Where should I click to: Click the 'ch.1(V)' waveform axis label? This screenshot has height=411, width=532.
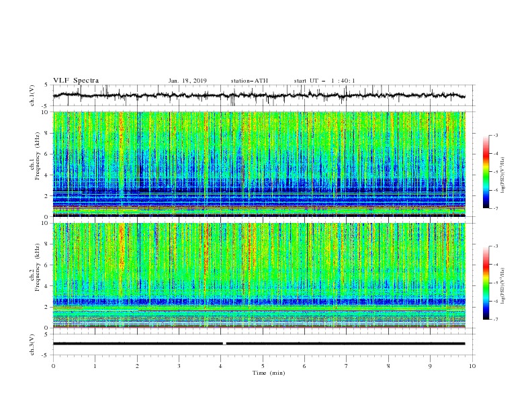32,95
